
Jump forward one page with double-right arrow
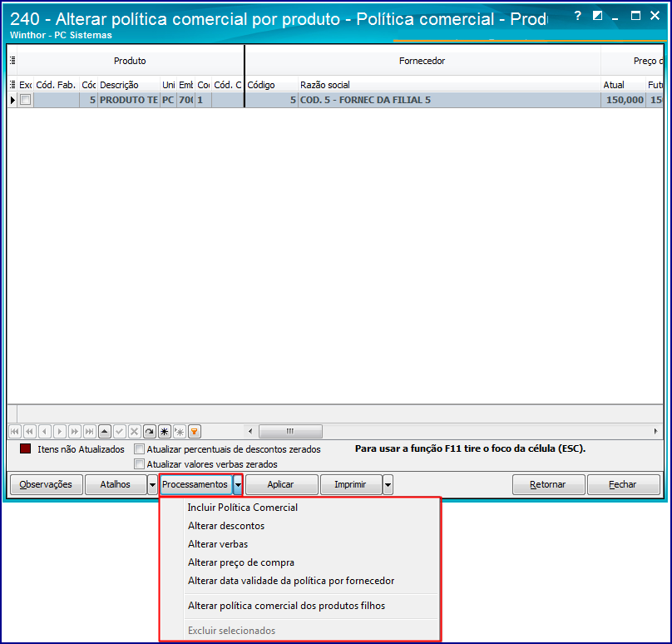pos(75,431)
